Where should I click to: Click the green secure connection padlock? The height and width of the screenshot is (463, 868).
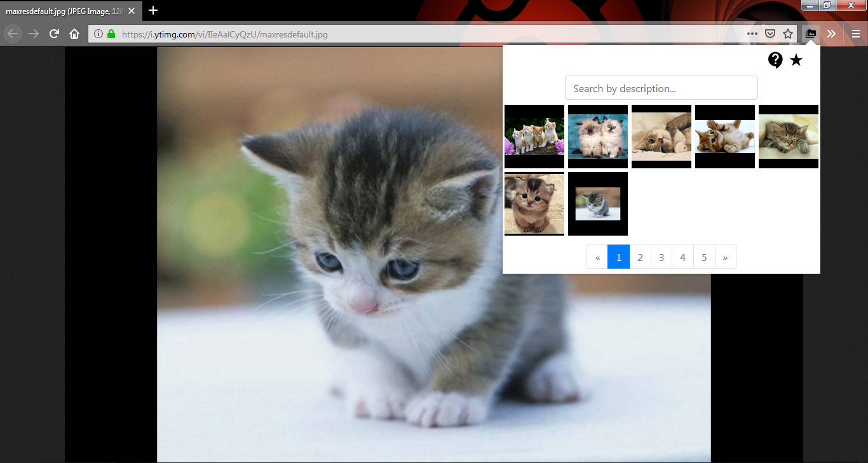coord(111,34)
